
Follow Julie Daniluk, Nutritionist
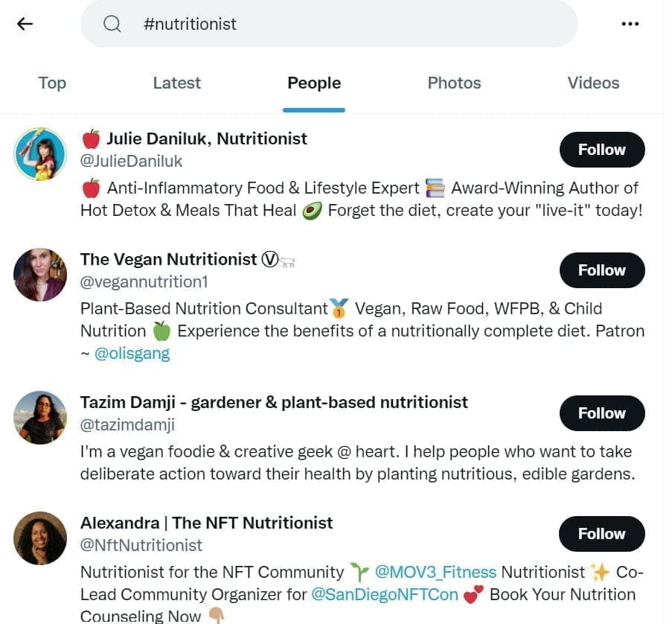(601, 149)
